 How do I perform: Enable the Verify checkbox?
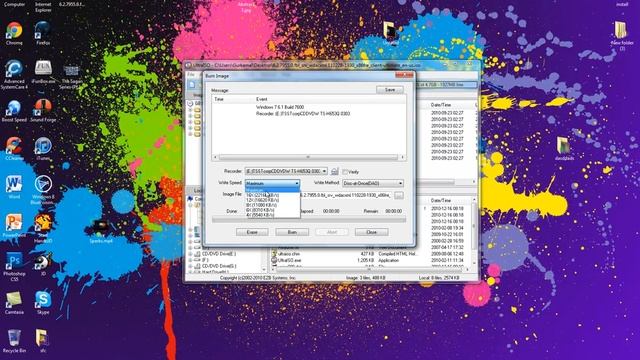[x=345, y=172]
